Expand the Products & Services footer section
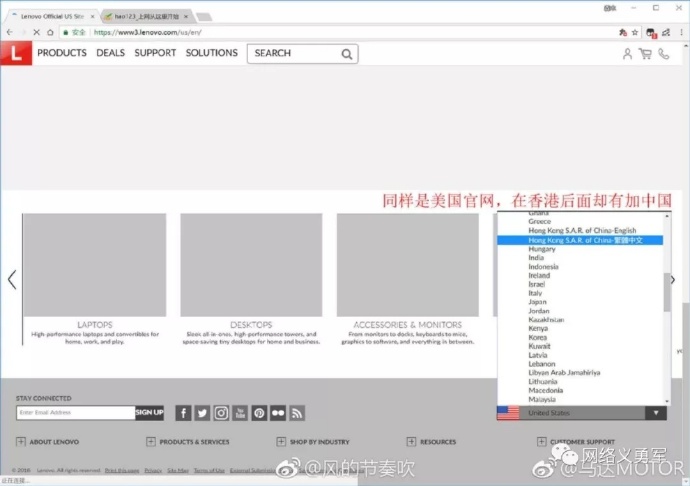 pyautogui.click(x=150, y=441)
